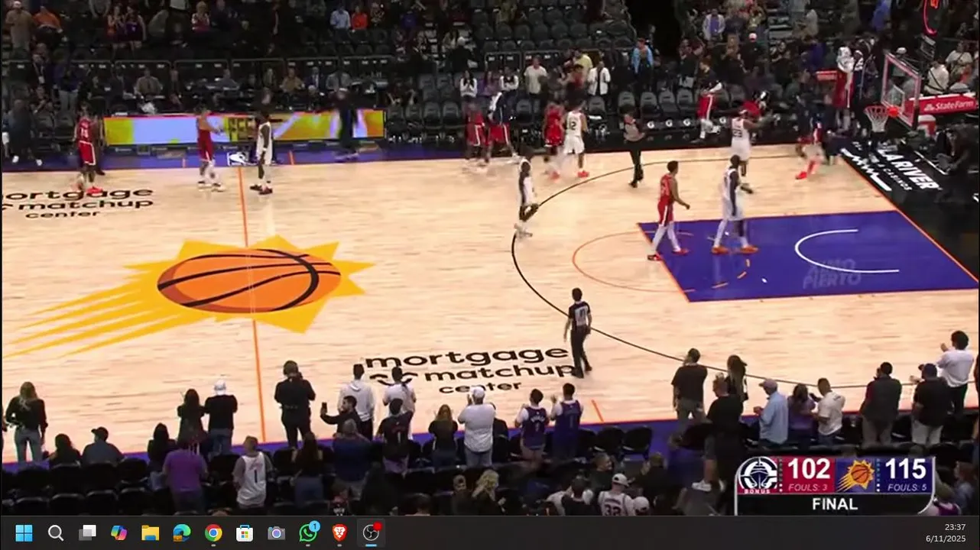Open File Explorer from taskbar

(x=150, y=532)
